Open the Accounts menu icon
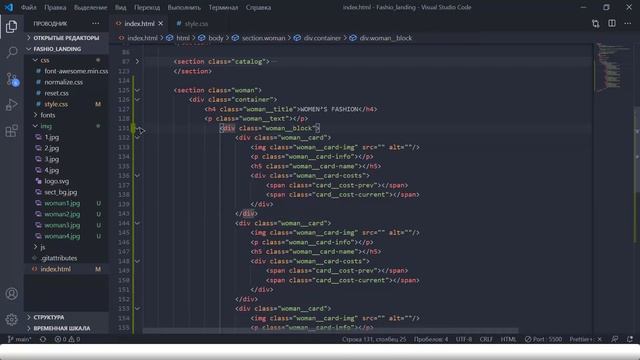Image resolution: width=640 pixels, height=360 pixels. point(11,293)
